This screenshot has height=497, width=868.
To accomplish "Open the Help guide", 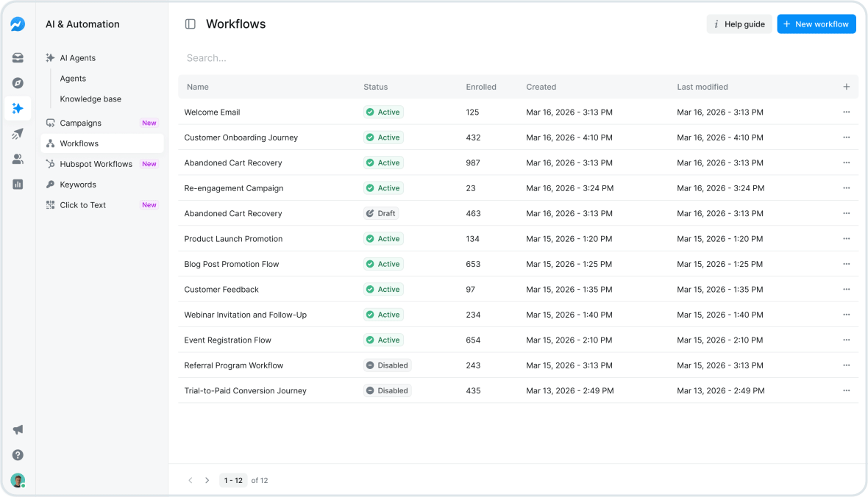I will [739, 24].
